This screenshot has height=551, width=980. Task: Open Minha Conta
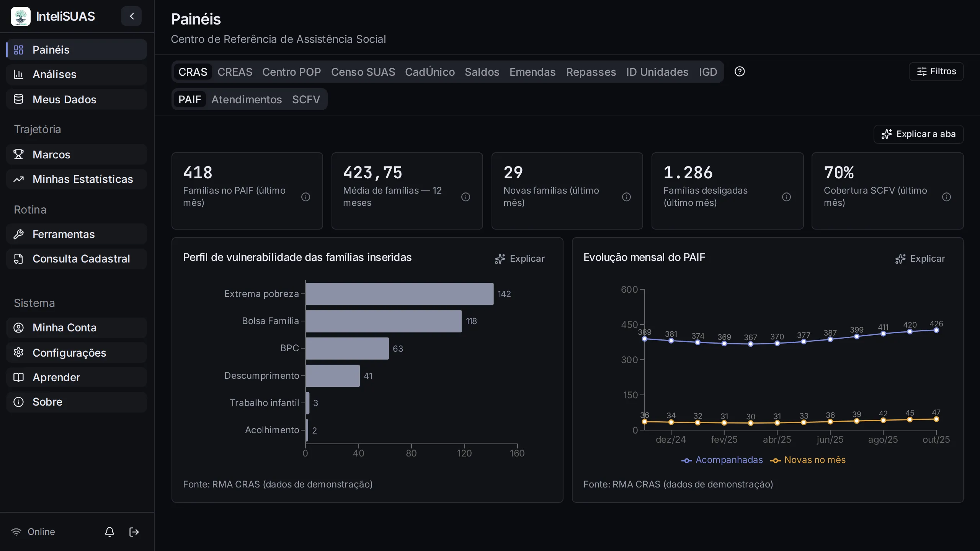click(77, 328)
